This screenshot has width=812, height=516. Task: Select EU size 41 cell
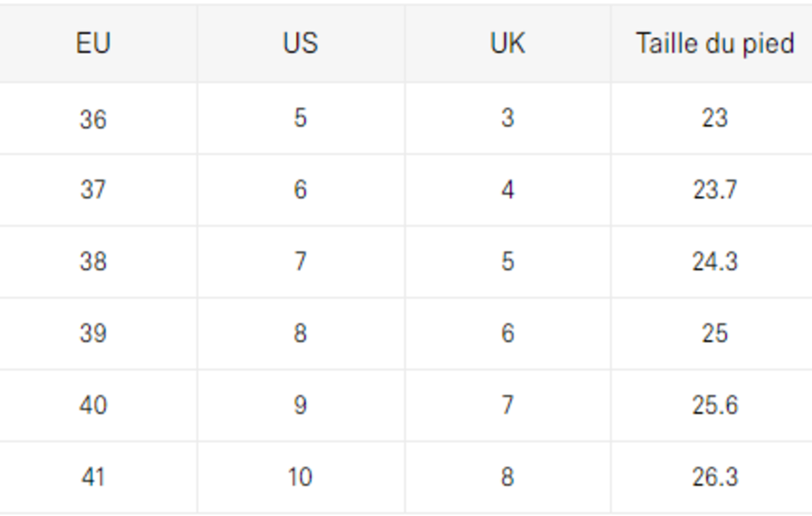[93, 477]
